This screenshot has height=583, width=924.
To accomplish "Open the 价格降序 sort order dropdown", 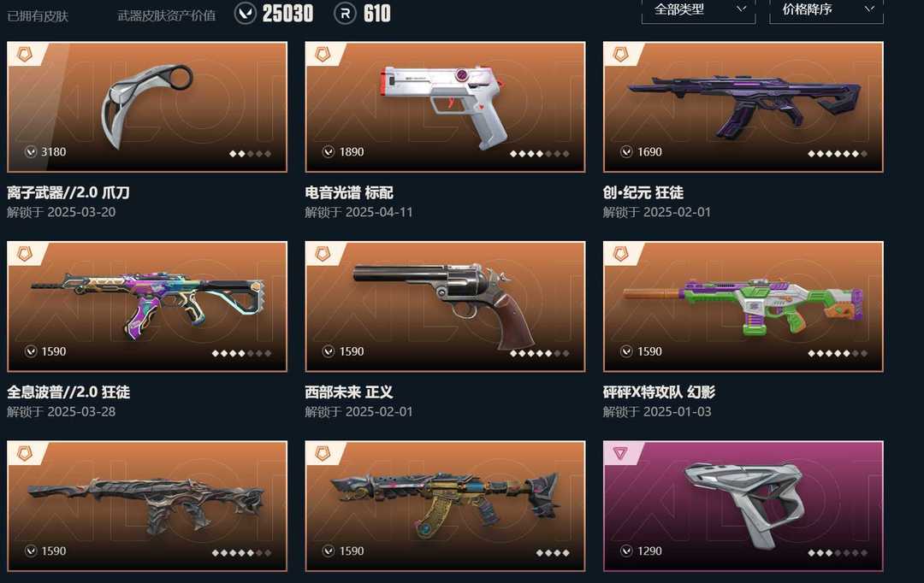I will [x=826, y=10].
